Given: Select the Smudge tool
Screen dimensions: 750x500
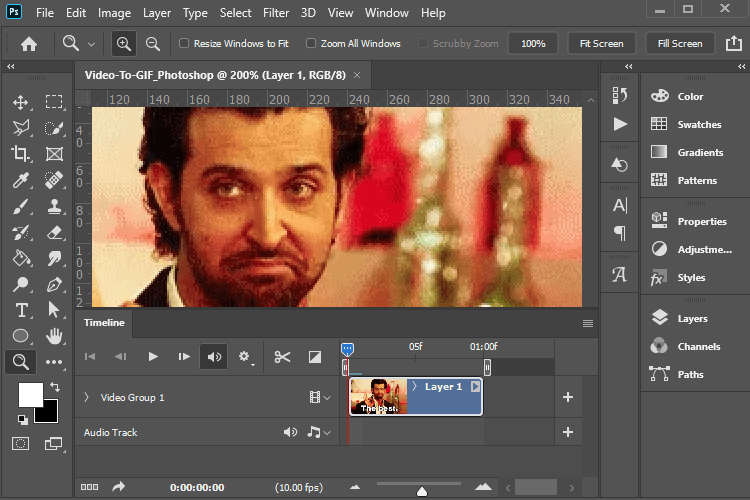Looking at the screenshot, I should tap(54, 258).
